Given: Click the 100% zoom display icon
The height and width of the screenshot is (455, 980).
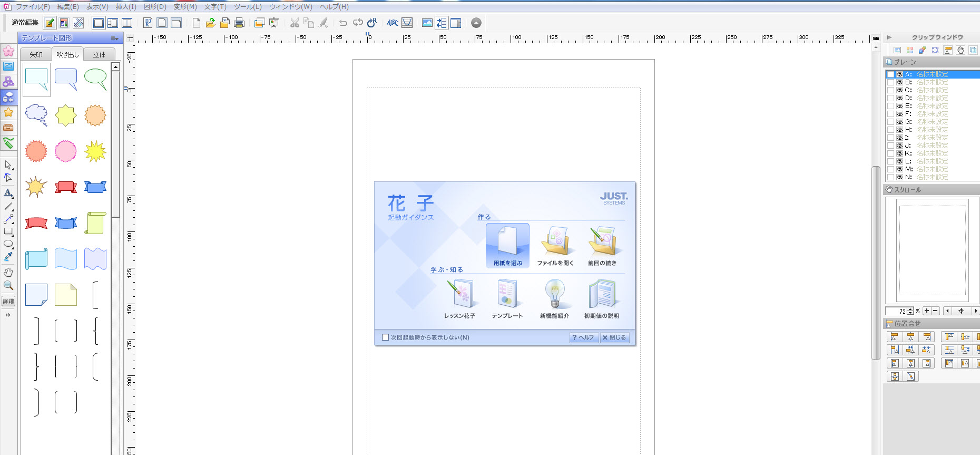Looking at the screenshot, I should pos(148,23).
